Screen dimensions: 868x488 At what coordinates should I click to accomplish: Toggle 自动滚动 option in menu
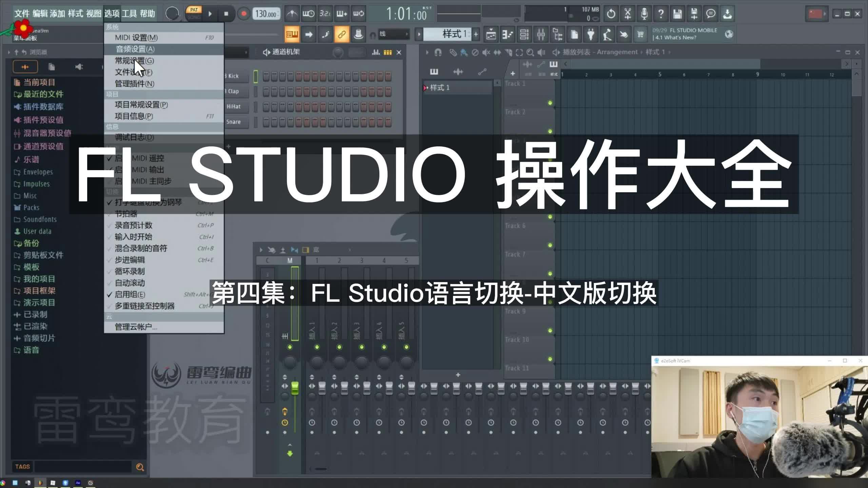click(164, 283)
